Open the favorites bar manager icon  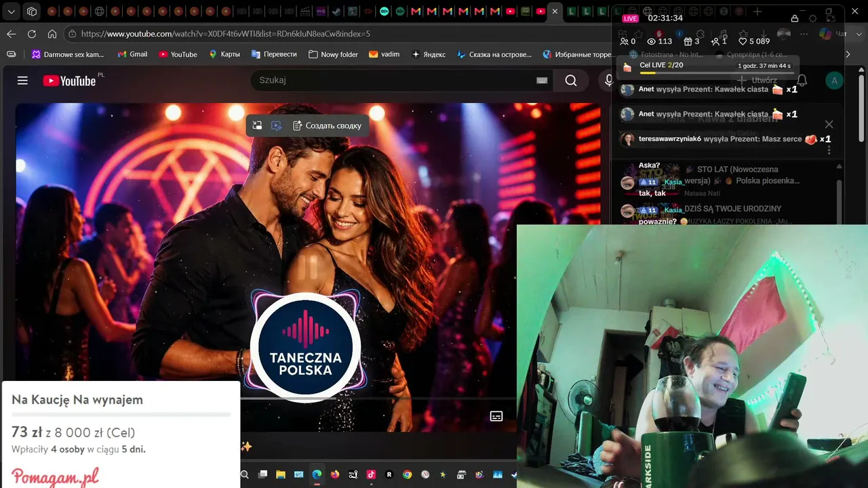(x=11, y=54)
